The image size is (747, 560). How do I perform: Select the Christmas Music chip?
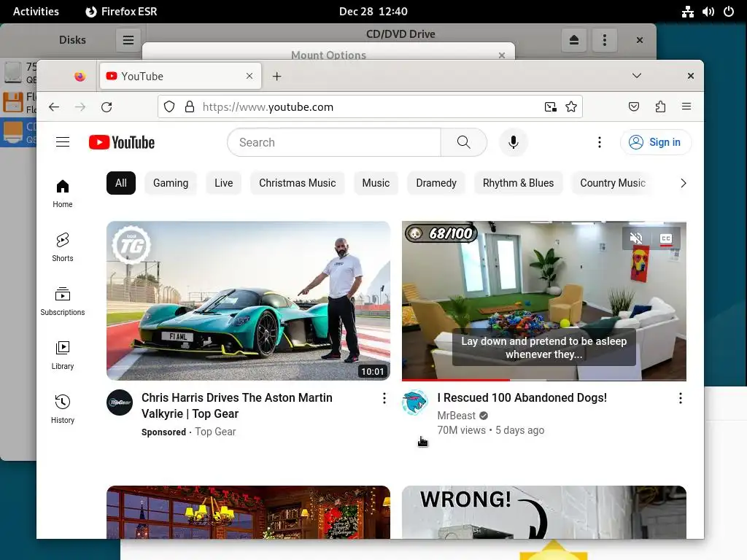(x=298, y=183)
